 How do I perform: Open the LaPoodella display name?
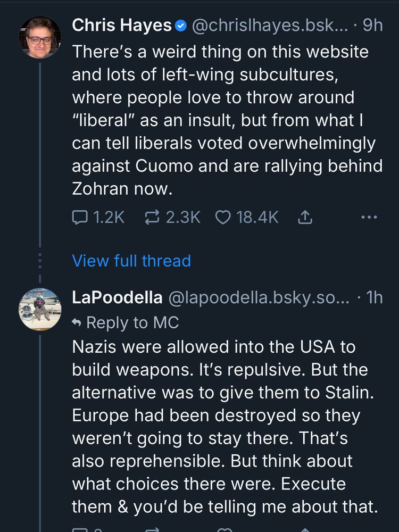(117, 297)
